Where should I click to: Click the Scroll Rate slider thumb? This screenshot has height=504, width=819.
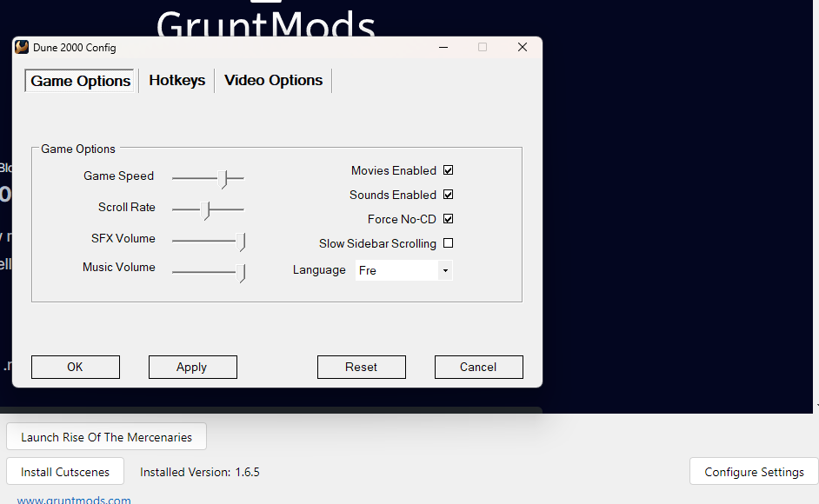pos(206,210)
